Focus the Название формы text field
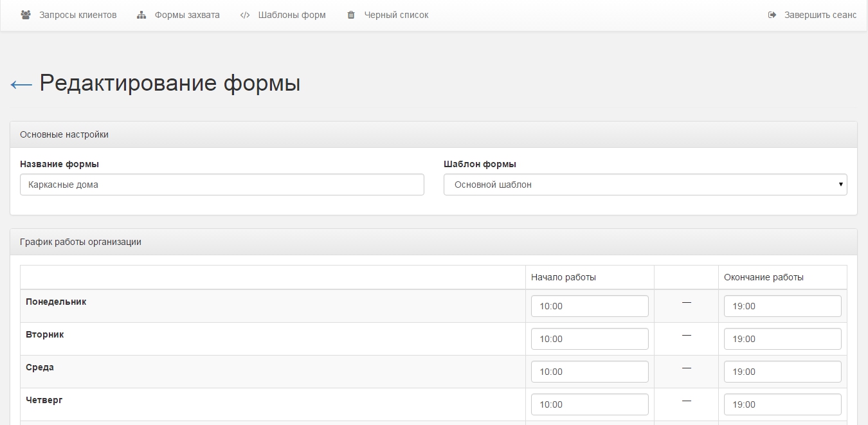The height and width of the screenshot is (425, 868). 222,185
